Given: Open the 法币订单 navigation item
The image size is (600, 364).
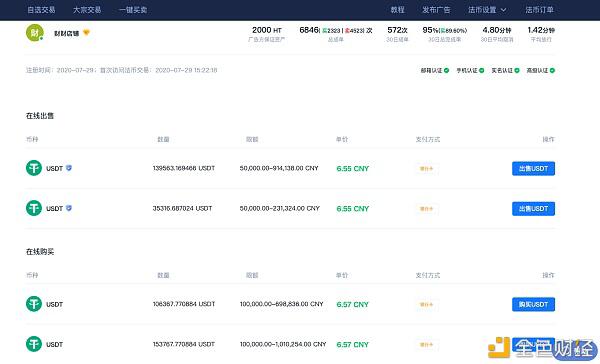Looking at the screenshot, I should 540,10.
